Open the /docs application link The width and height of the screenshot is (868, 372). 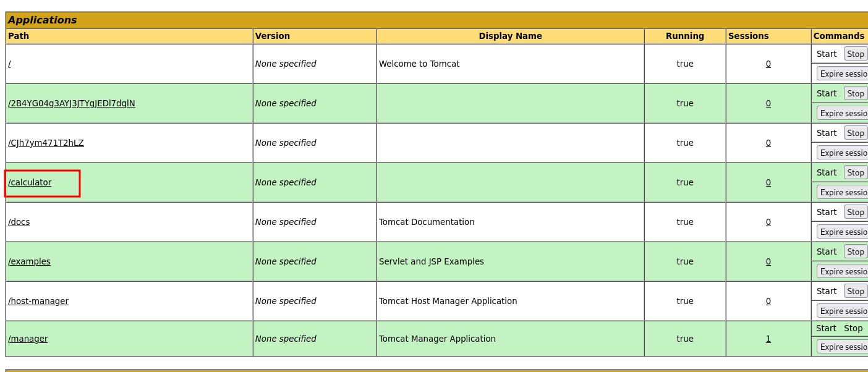[x=19, y=222]
